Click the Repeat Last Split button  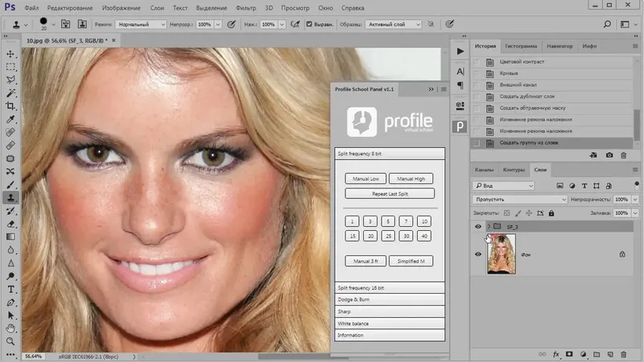pos(390,194)
